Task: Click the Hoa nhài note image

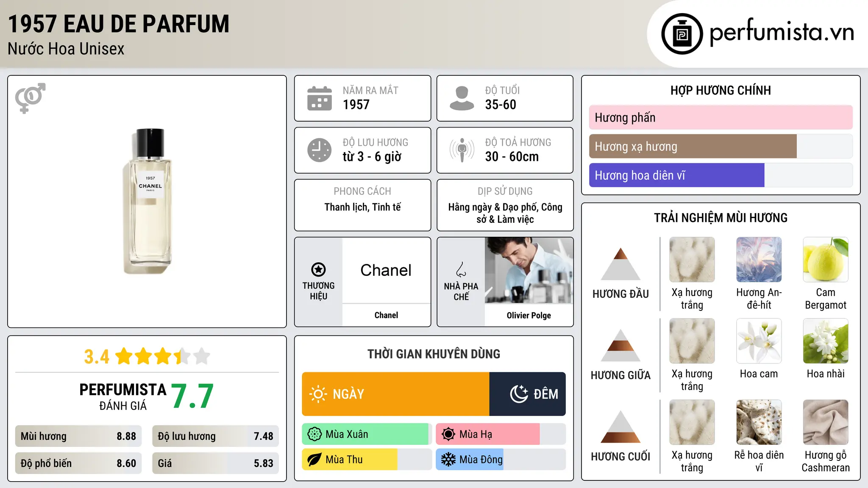Action: click(826, 341)
